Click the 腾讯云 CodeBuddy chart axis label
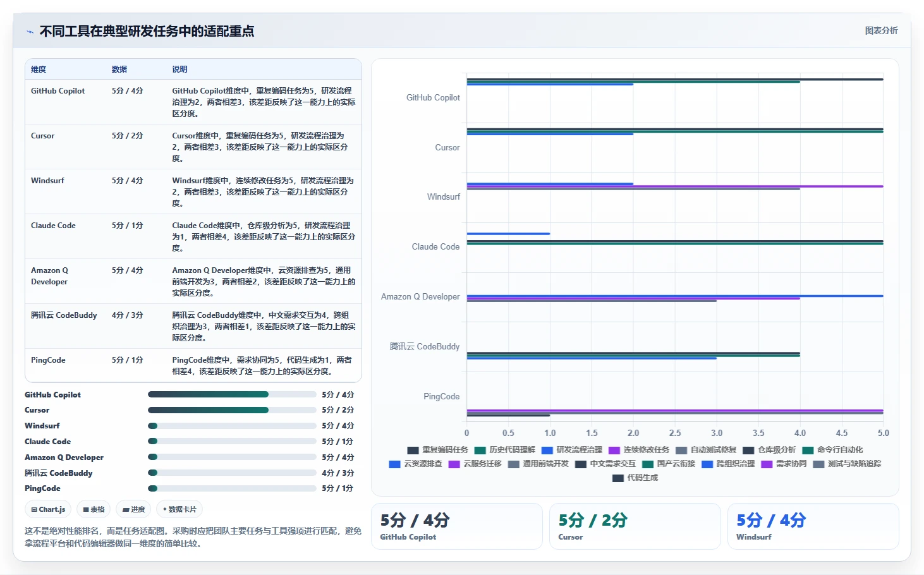 (x=425, y=347)
